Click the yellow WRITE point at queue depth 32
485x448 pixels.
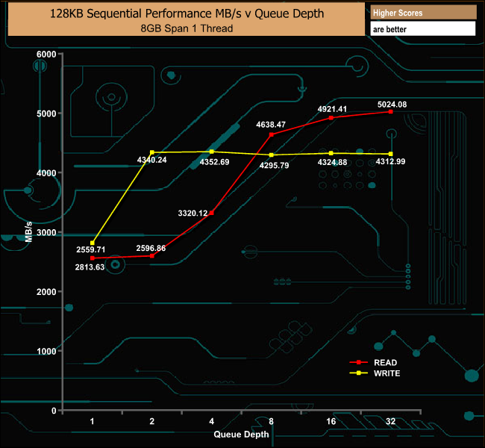click(391, 154)
